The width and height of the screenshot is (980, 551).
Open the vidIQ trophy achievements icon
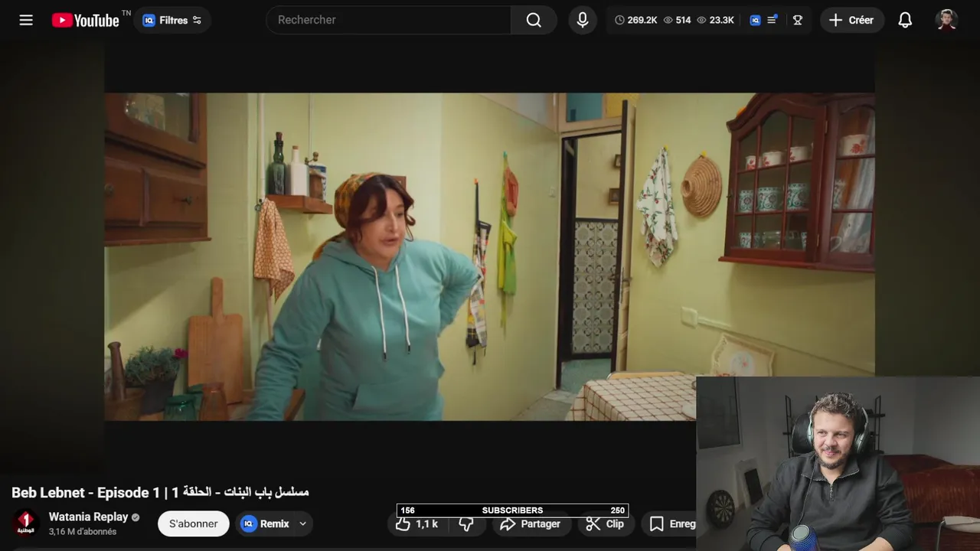(797, 20)
